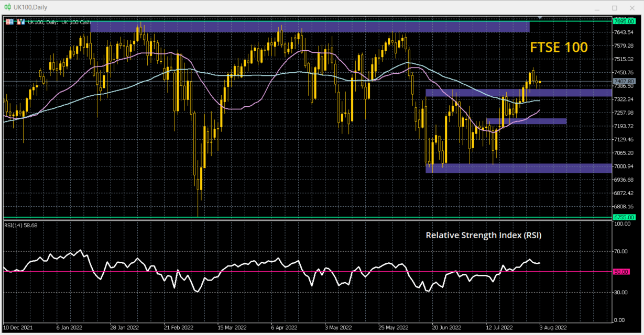Open the one-click trading panel icon
Viewport: 644px width, 335px height.
9,22
